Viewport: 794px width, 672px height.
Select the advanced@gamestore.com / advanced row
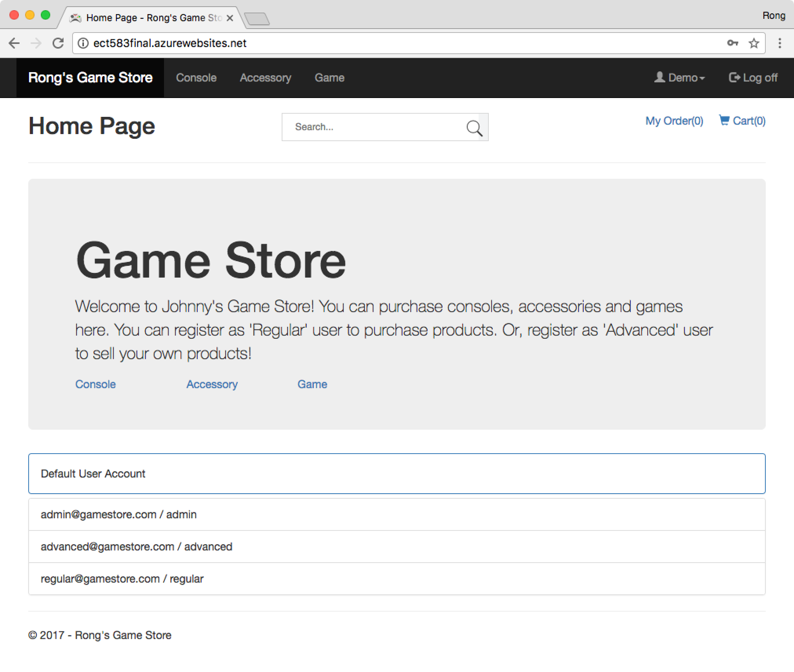(x=397, y=547)
